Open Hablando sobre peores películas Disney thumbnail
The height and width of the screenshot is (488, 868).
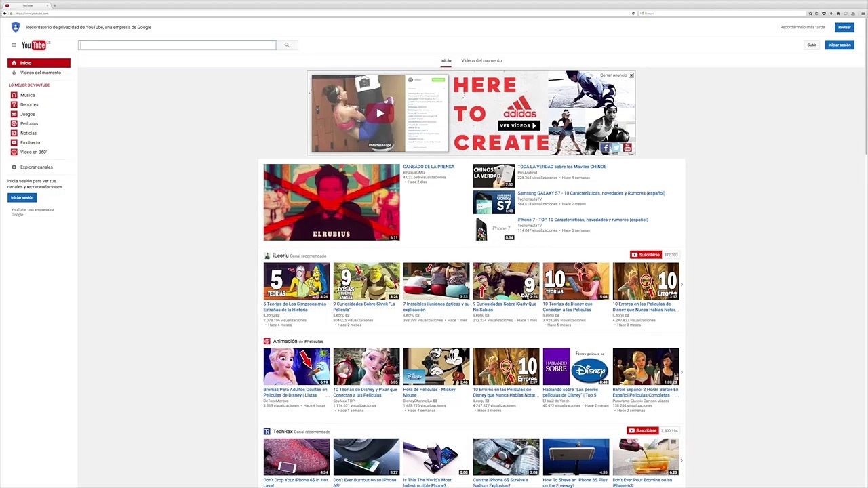(576, 366)
